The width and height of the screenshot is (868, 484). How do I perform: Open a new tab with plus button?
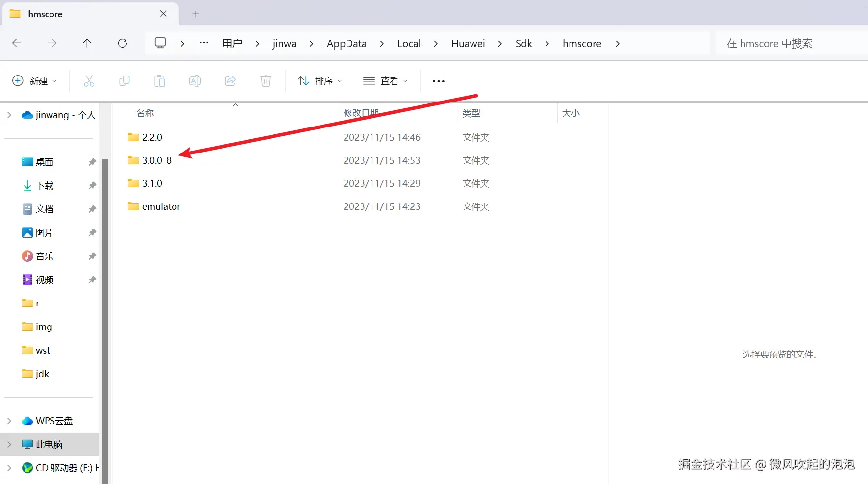point(196,14)
